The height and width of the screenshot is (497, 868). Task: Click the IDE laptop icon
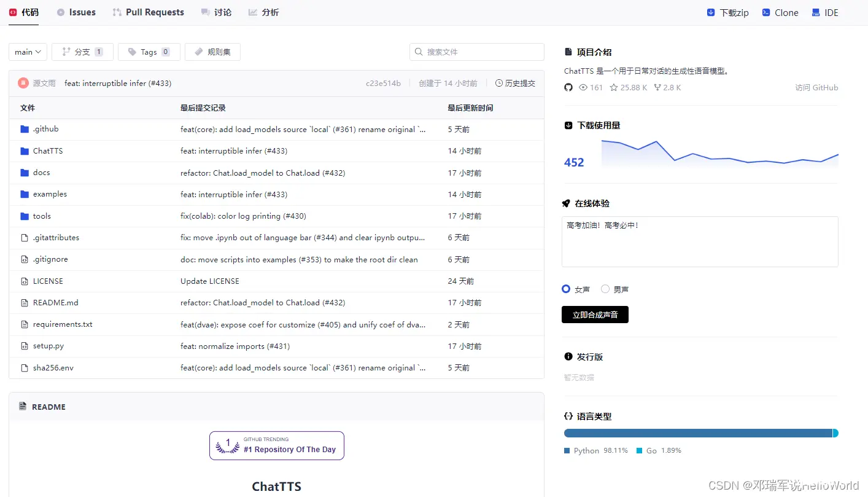(x=816, y=12)
